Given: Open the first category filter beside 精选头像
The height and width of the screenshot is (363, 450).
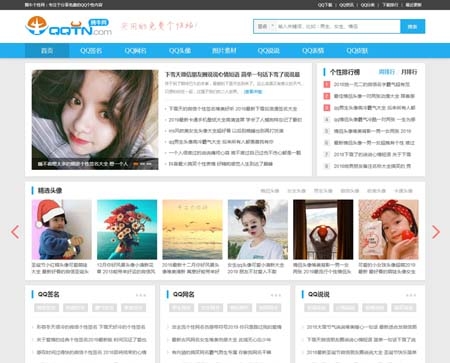Looking at the screenshot, I should coord(270,191).
